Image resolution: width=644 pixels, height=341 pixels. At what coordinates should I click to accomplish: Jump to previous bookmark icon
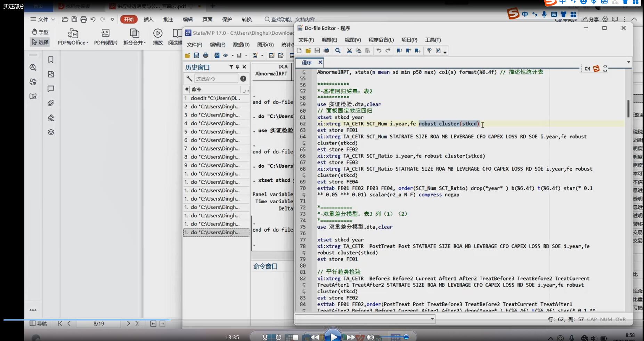408,51
